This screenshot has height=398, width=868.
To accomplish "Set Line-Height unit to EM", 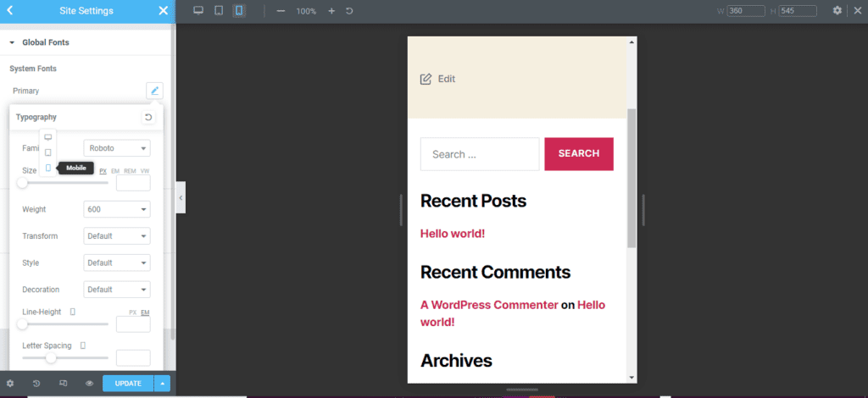I will click(145, 312).
